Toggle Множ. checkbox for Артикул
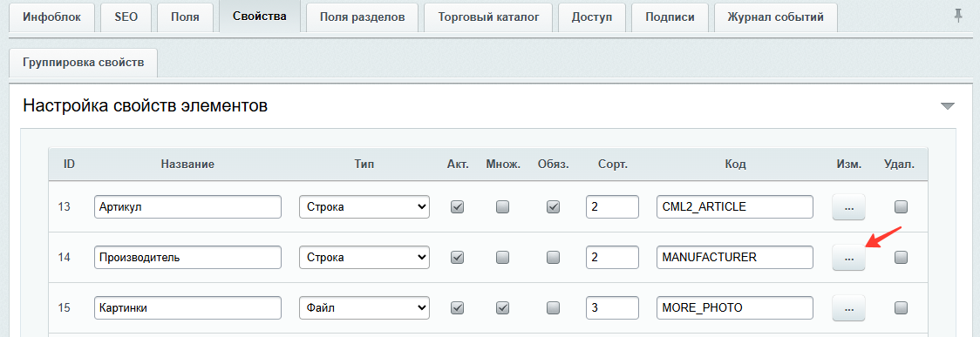 (x=502, y=206)
